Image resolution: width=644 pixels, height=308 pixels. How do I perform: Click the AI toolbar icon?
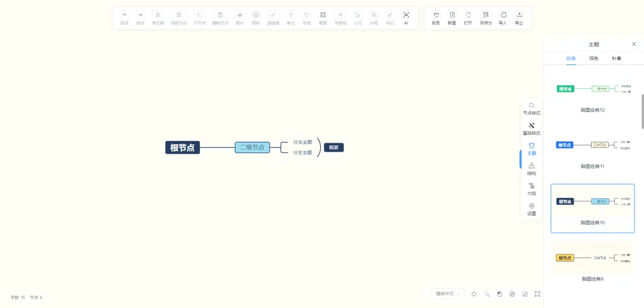click(406, 17)
